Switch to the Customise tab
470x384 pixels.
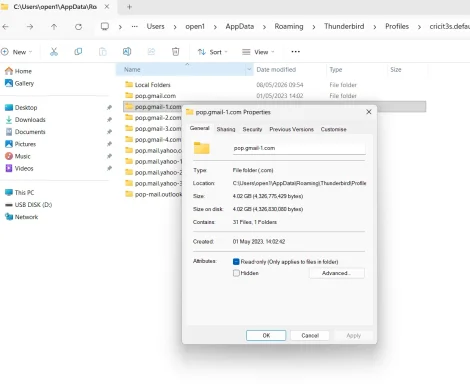[x=333, y=129]
